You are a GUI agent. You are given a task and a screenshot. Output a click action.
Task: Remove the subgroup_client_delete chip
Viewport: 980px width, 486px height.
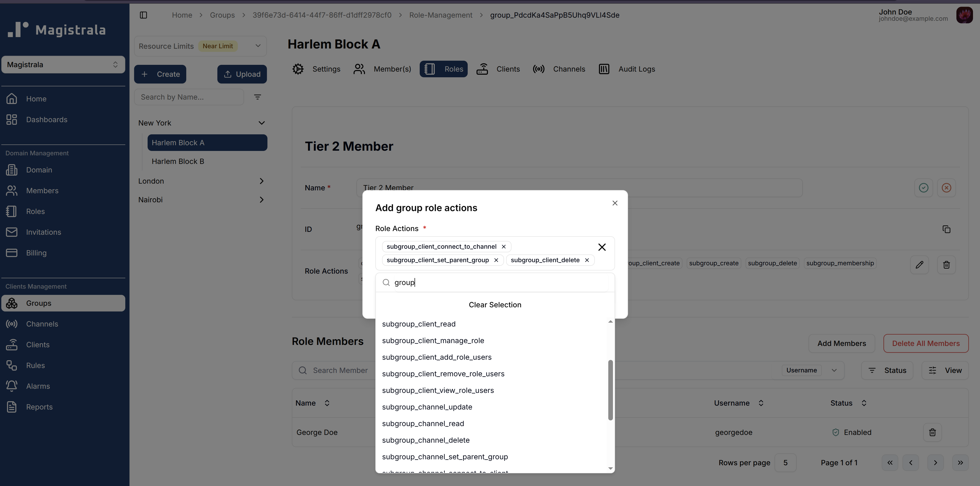tap(587, 260)
